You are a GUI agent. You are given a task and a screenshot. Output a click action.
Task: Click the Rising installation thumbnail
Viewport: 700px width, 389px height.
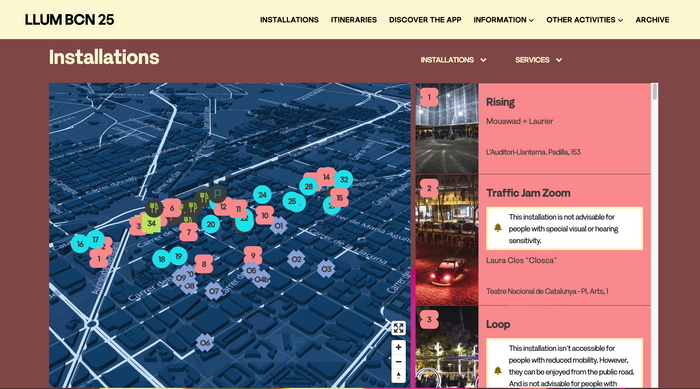click(447, 128)
